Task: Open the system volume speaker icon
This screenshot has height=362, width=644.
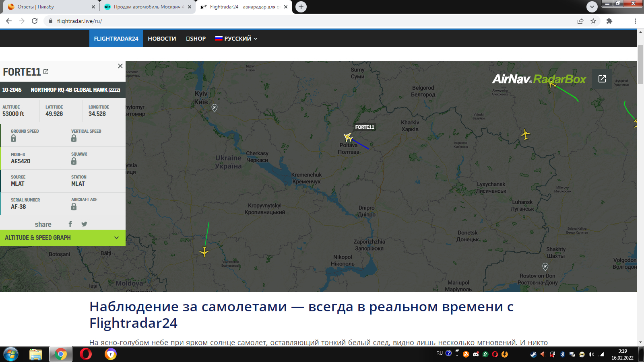Action: (591, 354)
